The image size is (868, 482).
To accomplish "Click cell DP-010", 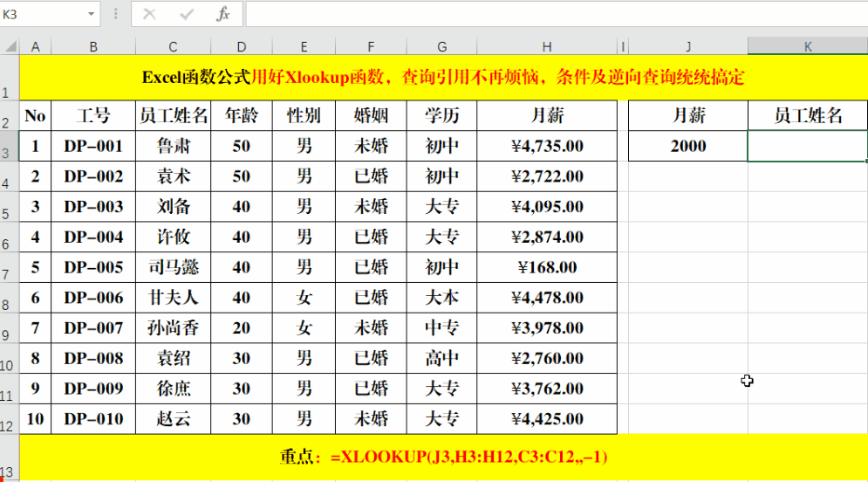I will [93, 419].
